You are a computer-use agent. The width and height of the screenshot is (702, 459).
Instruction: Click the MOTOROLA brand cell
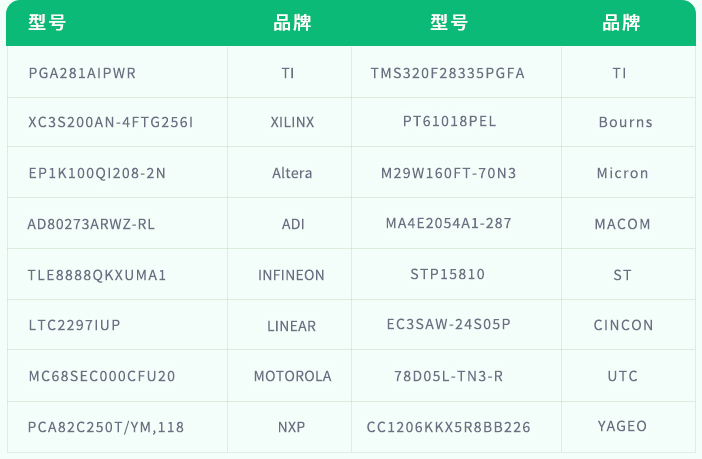(293, 376)
